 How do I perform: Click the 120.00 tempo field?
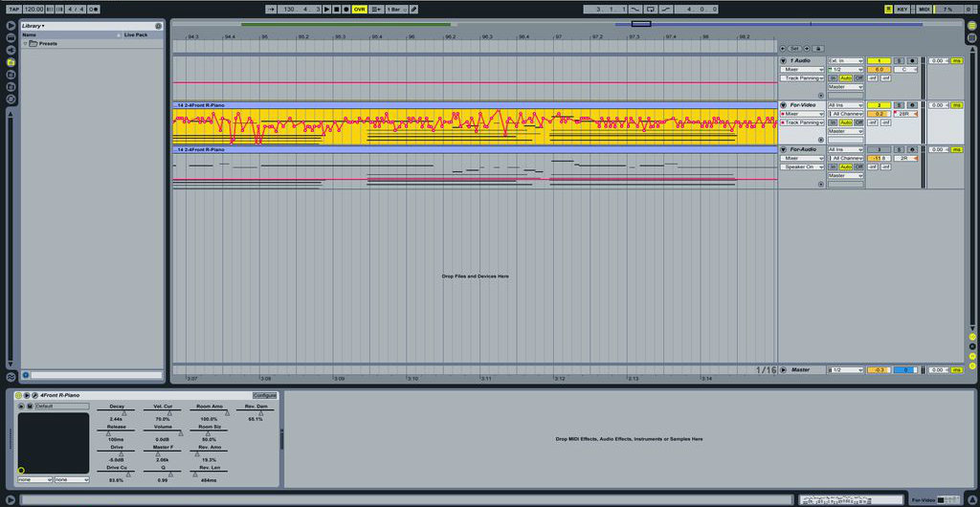tap(33, 10)
